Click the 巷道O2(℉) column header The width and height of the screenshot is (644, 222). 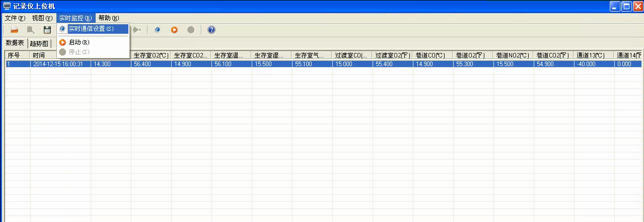473,55
